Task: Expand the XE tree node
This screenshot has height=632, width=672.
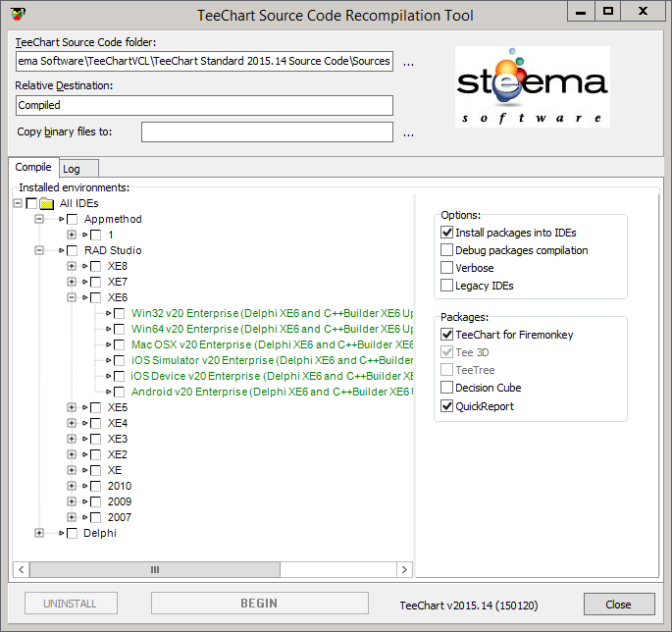Action: coord(72,470)
